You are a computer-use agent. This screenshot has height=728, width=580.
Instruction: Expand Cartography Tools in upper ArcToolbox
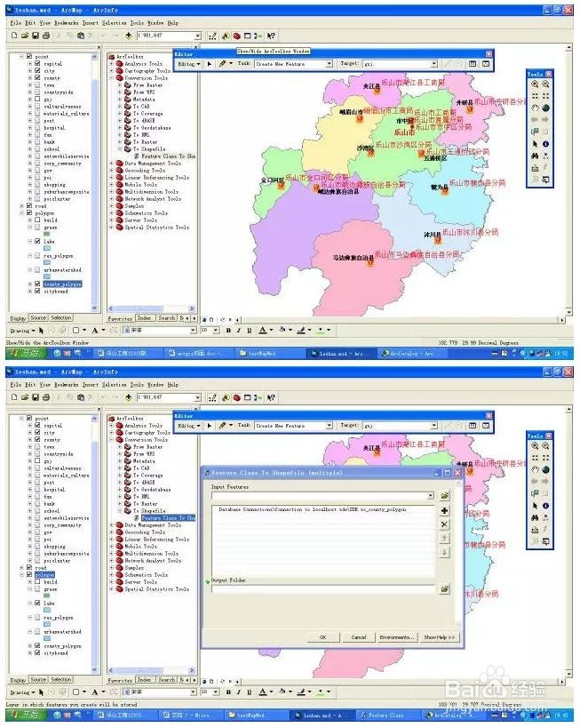[111, 70]
